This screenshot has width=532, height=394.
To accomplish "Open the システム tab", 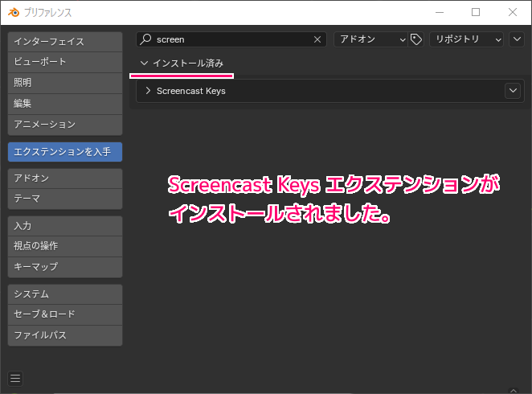I will (65, 294).
